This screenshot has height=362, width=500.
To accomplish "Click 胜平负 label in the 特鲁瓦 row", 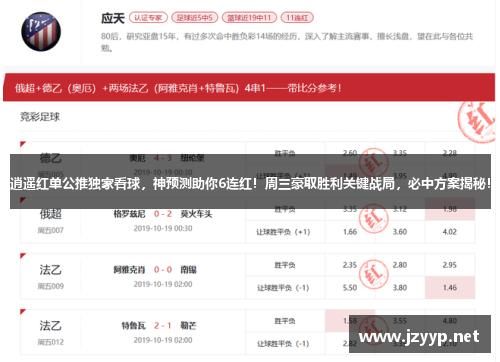I will [285, 321].
